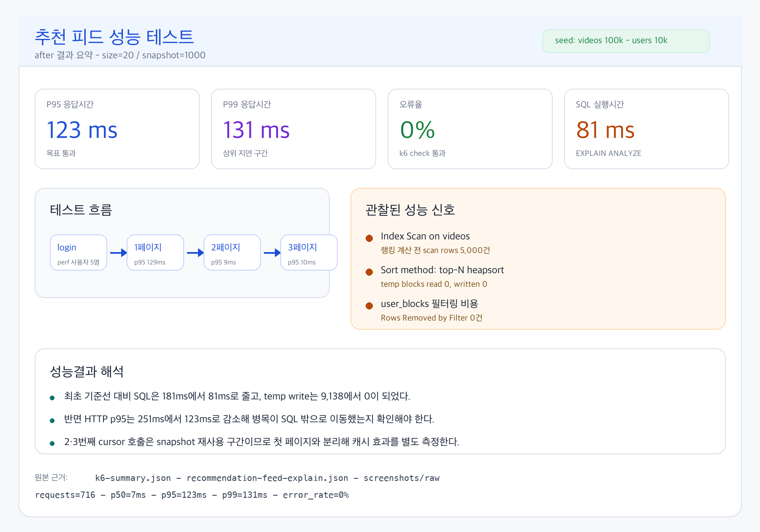Screen dimensions: 760x532
Task: Click the scan rows 5,000건 detail line
Action: pos(435,250)
